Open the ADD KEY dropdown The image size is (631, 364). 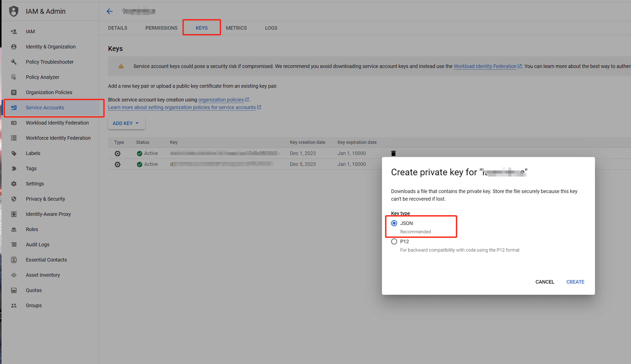tap(126, 123)
